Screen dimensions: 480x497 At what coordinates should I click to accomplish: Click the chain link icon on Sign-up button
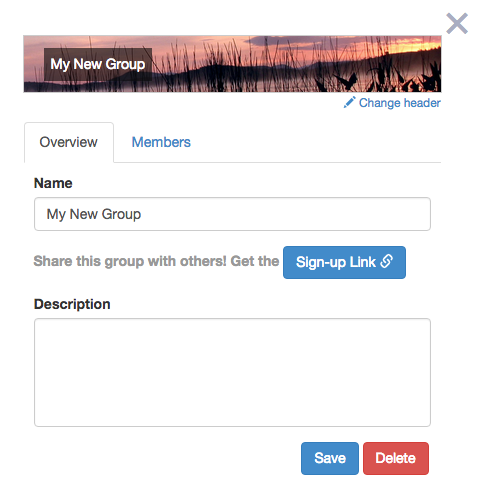[387, 261]
